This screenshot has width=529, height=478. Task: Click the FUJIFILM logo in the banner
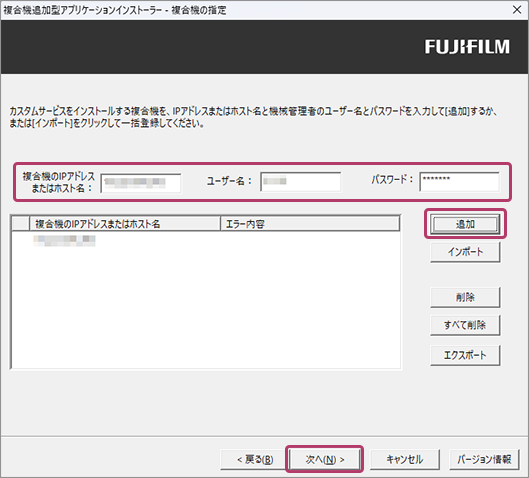pyautogui.click(x=467, y=47)
